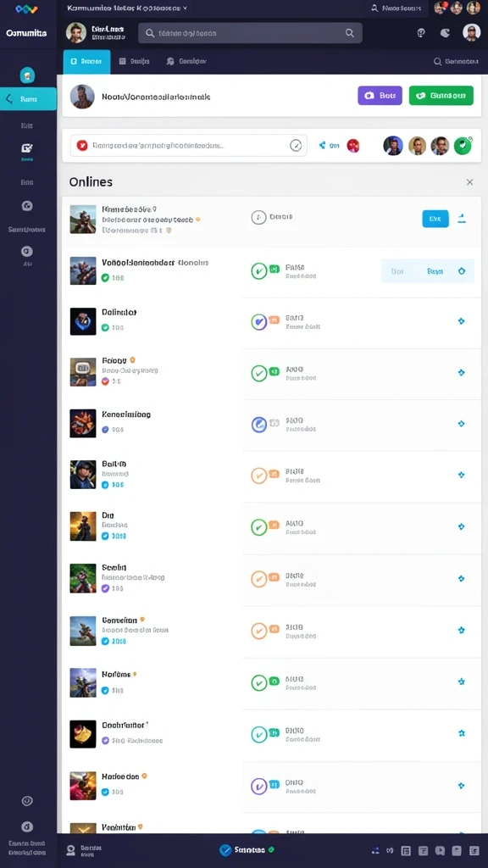Click the star icon on sixth list row
The image size is (488, 868).
[462, 475]
